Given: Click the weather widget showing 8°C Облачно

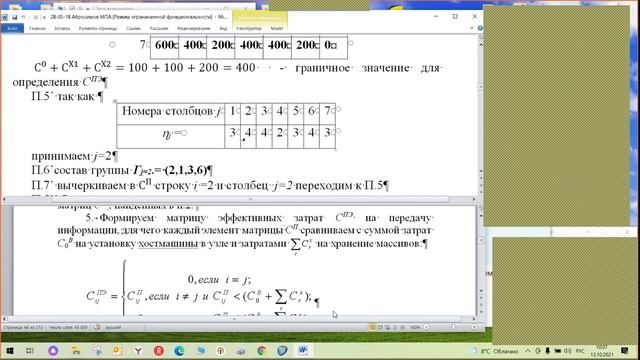Looking at the screenshot, I should [494, 351].
